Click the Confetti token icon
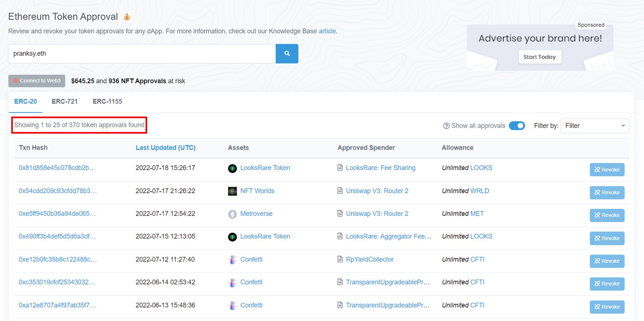The width and height of the screenshot is (644, 321). 233,259
